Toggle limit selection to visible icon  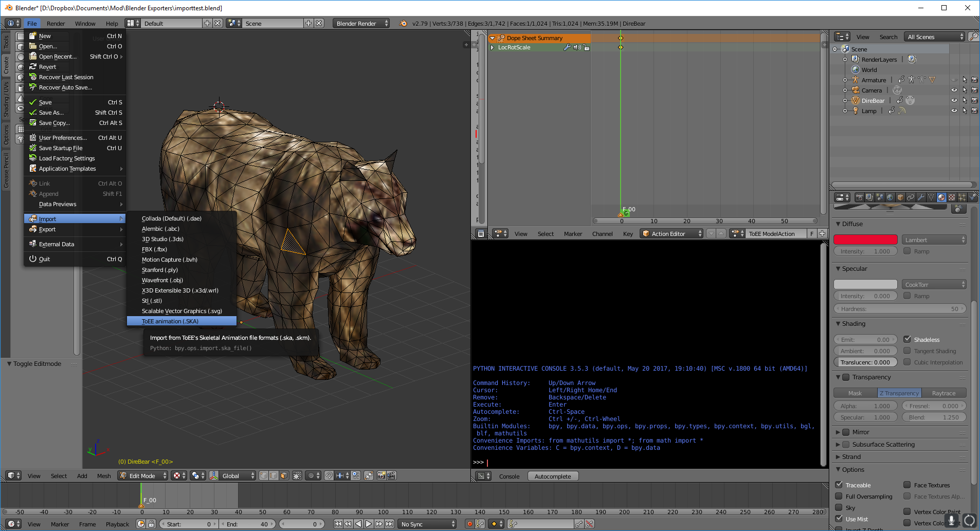297,475
